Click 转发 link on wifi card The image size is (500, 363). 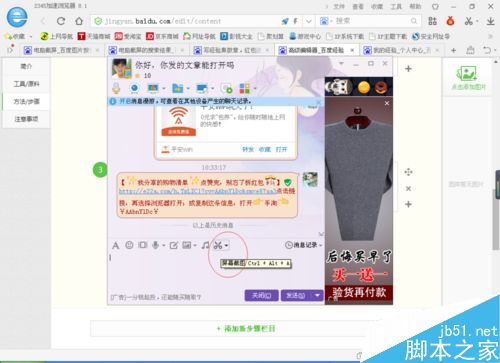(x=248, y=149)
